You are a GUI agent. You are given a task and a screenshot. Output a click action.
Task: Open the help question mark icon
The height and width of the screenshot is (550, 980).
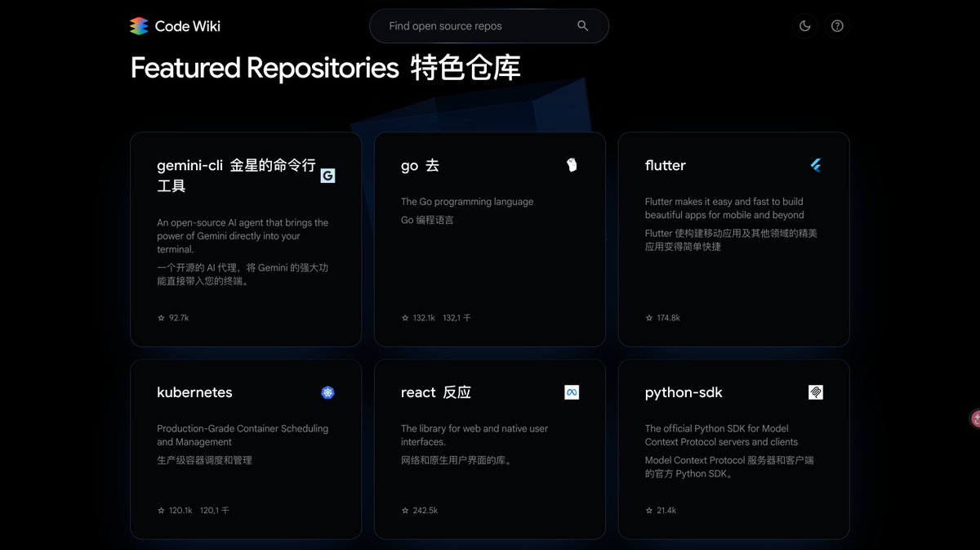837,26
